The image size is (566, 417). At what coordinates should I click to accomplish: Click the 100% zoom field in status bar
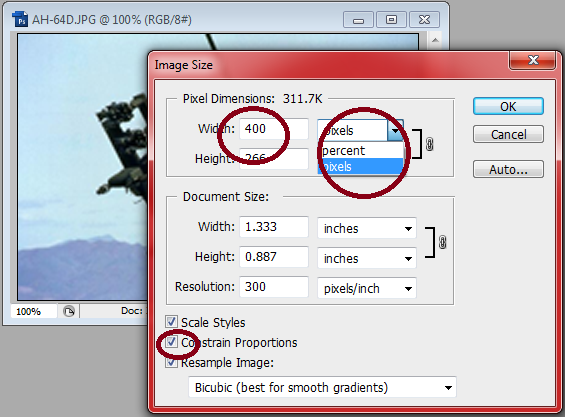click(x=34, y=311)
